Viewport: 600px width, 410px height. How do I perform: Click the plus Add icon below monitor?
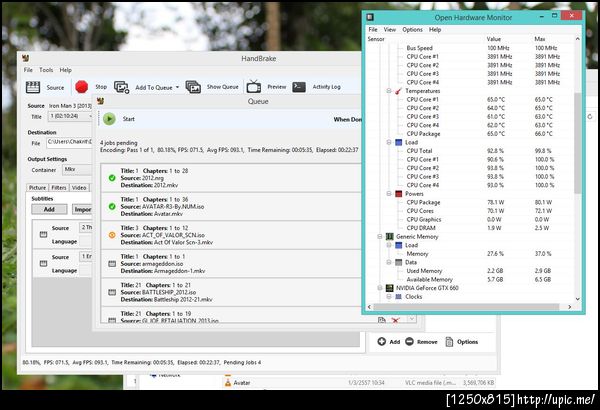click(x=382, y=341)
